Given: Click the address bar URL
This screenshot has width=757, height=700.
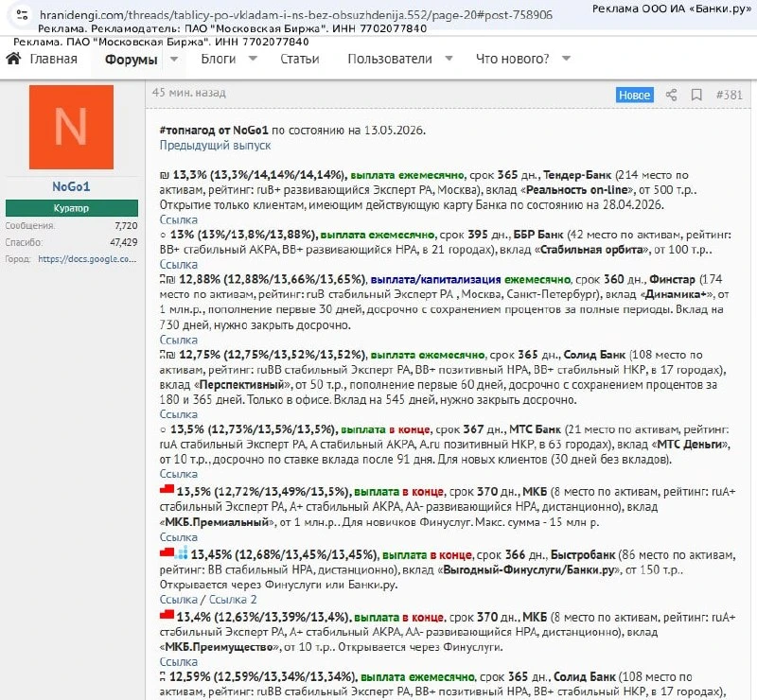Looking at the screenshot, I should click(296, 15).
